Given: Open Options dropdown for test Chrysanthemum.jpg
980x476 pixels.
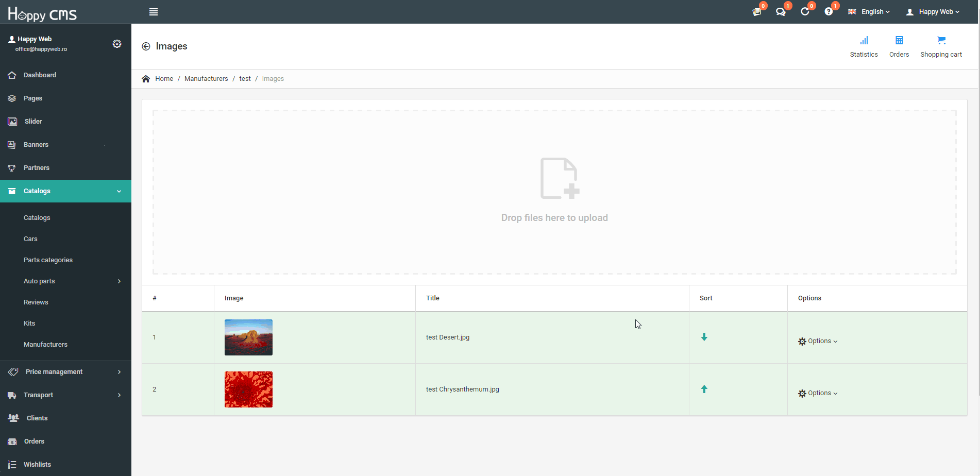Looking at the screenshot, I should tap(818, 393).
